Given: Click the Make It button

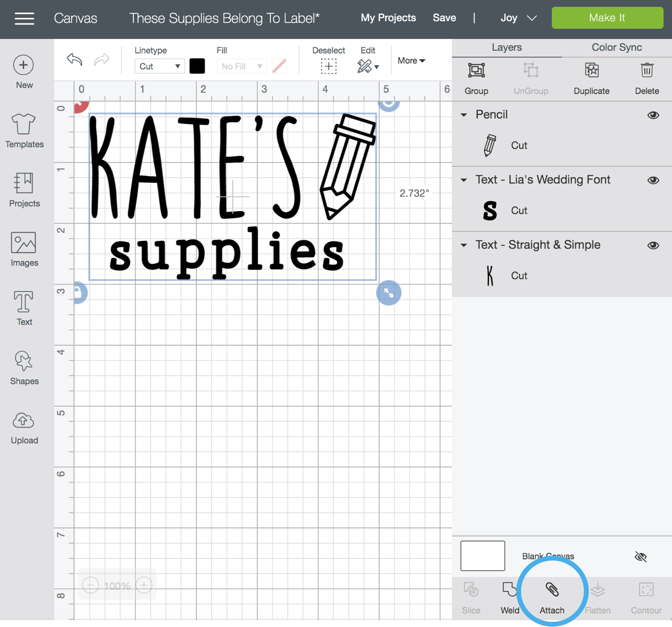Looking at the screenshot, I should click(x=607, y=18).
